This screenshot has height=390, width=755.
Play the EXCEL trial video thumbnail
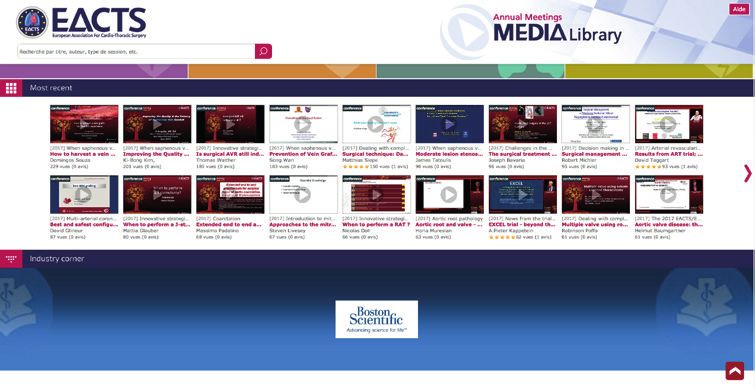point(522,195)
